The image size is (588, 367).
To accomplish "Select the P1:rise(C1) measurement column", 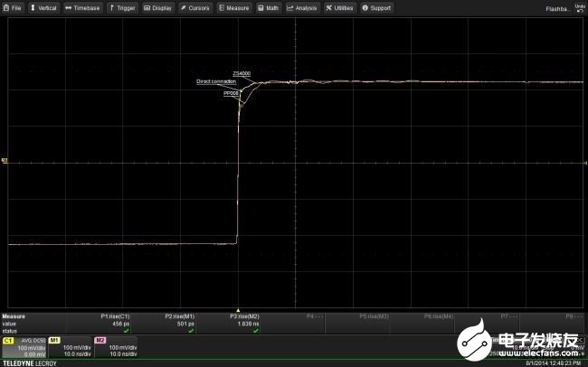I will pyautogui.click(x=99, y=324).
